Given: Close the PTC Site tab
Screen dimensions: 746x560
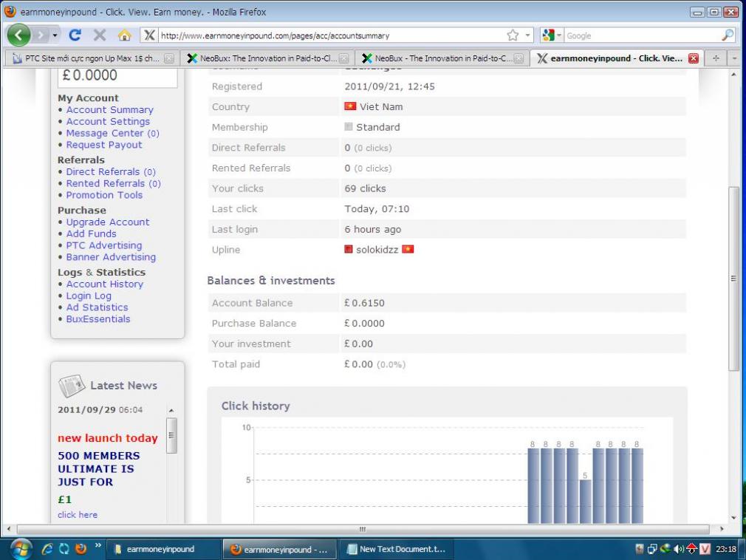Looking at the screenshot, I should tap(169, 58).
